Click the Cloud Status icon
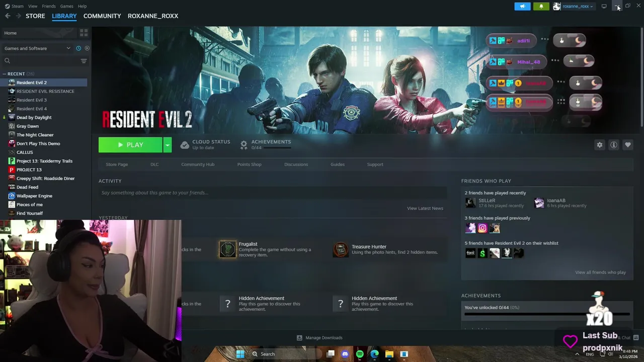 (185, 145)
